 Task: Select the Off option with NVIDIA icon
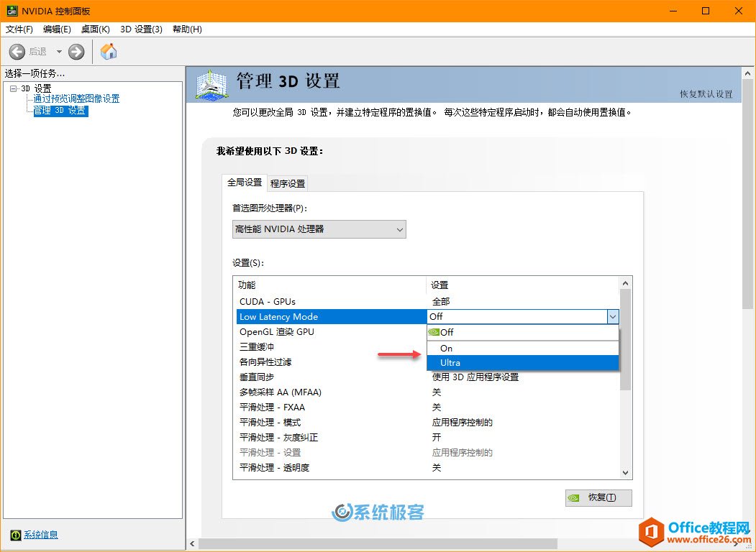(x=447, y=332)
